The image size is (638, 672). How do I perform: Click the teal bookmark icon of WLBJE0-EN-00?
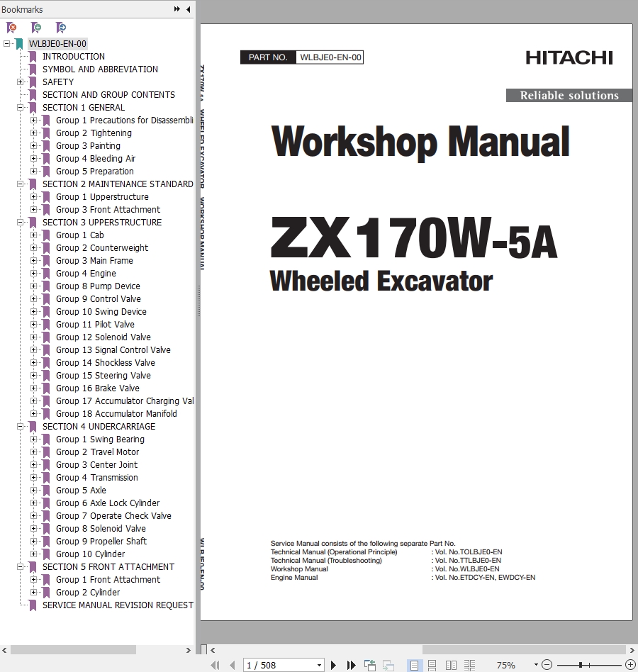19,44
